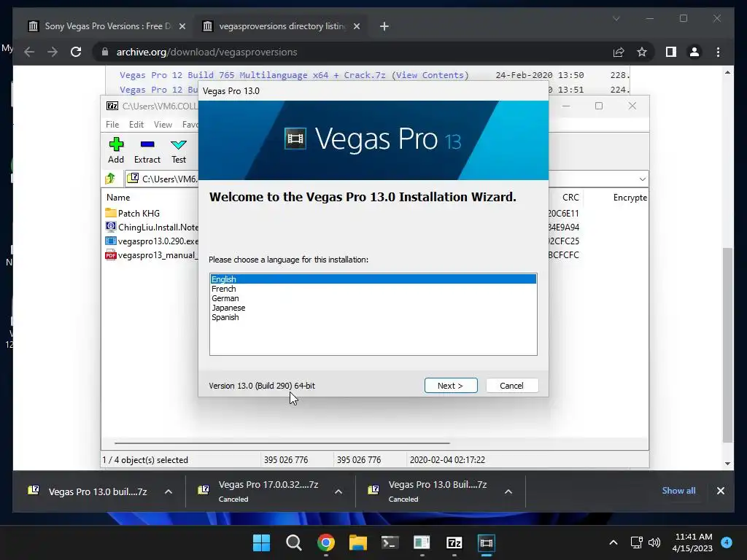Open clock and date panel
Image resolution: width=747 pixels, height=560 pixels.
coord(693,542)
